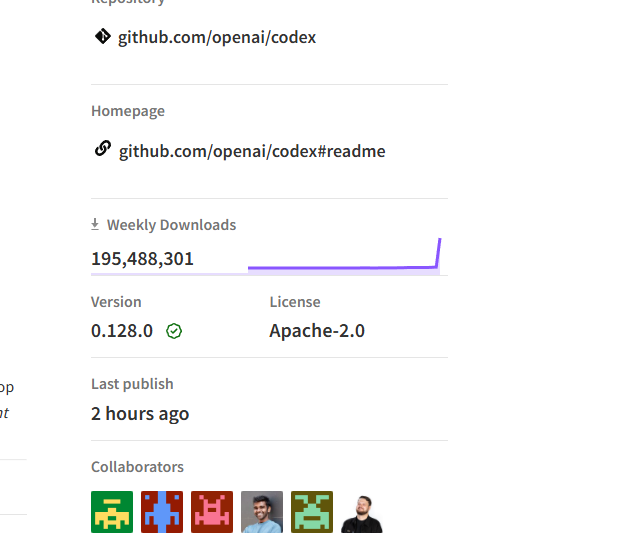Click the Weekly Downloads download arrow icon
Viewport: 622px width, 541px height.
click(95, 224)
